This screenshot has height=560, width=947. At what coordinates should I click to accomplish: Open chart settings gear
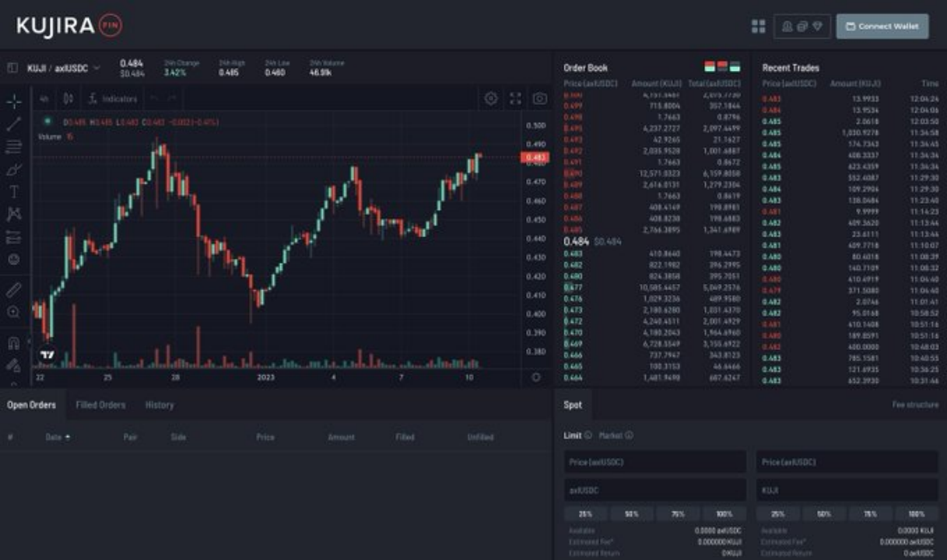point(491,99)
